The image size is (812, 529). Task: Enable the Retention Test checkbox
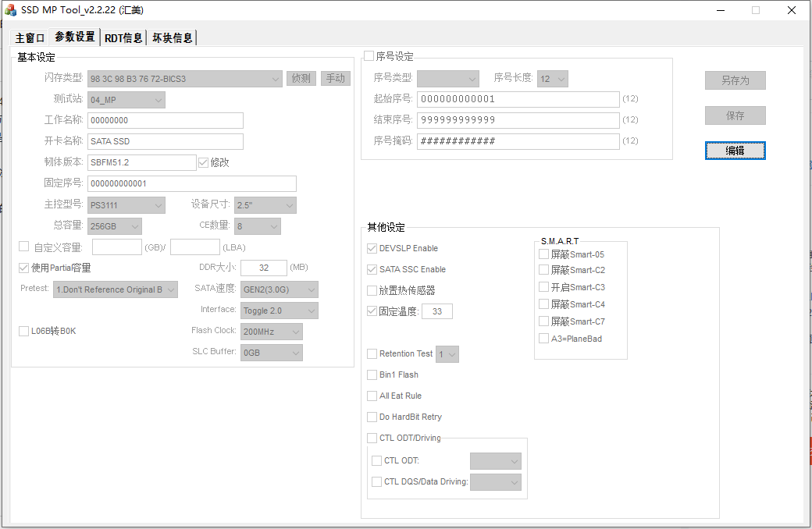pos(372,353)
